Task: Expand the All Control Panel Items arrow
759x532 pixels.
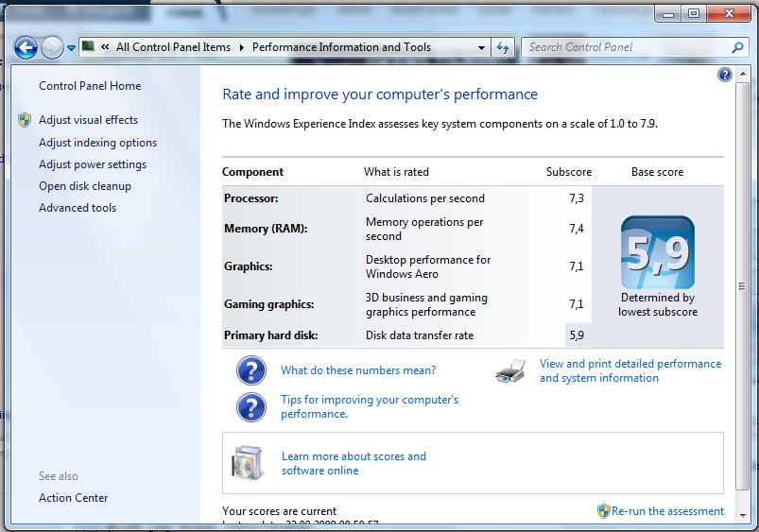Action: tap(242, 47)
